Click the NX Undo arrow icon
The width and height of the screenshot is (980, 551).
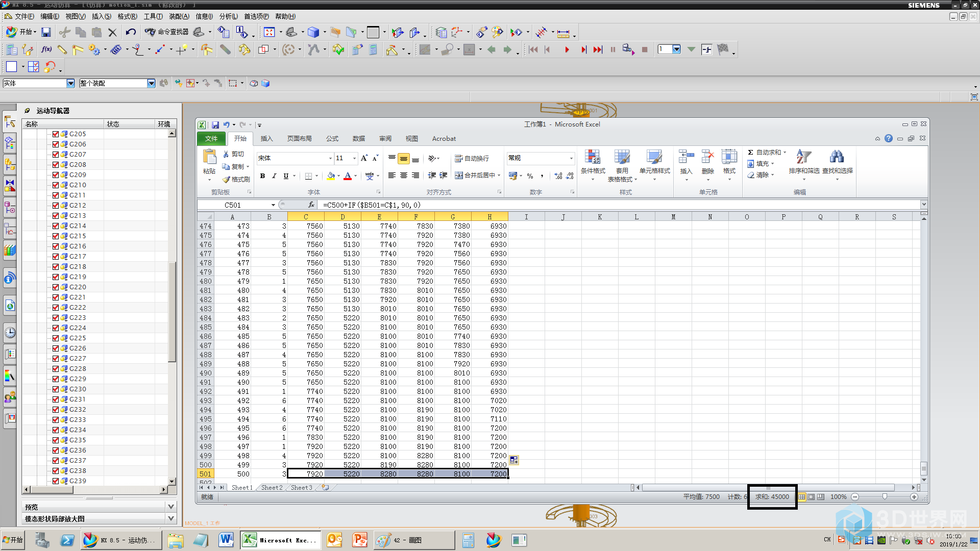tap(131, 32)
